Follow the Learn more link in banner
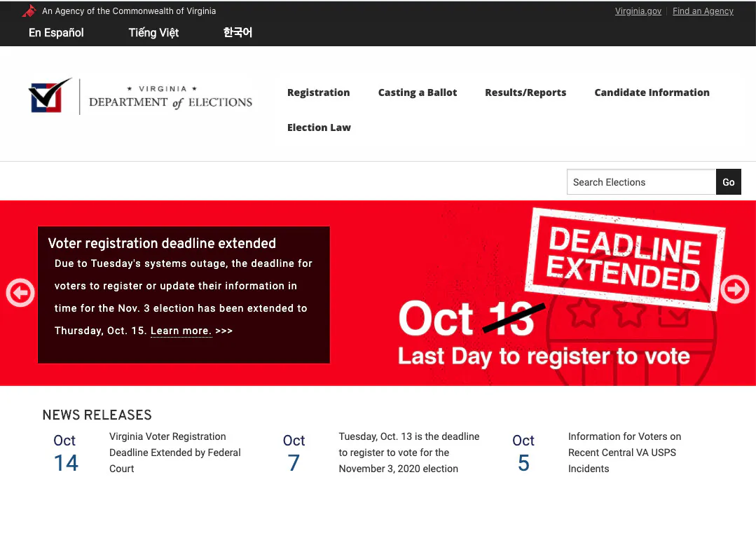The width and height of the screenshot is (756, 552). [x=181, y=331]
